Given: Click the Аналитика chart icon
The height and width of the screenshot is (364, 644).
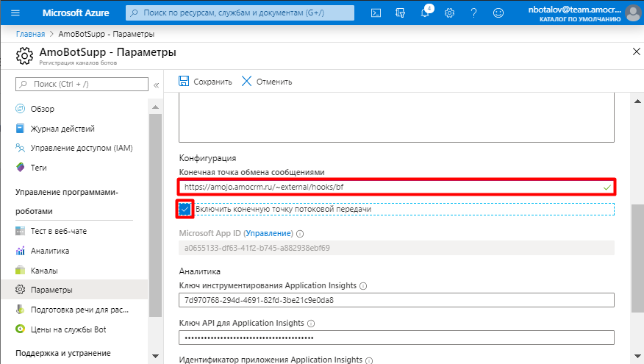Looking at the screenshot, I should click(x=20, y=251).
